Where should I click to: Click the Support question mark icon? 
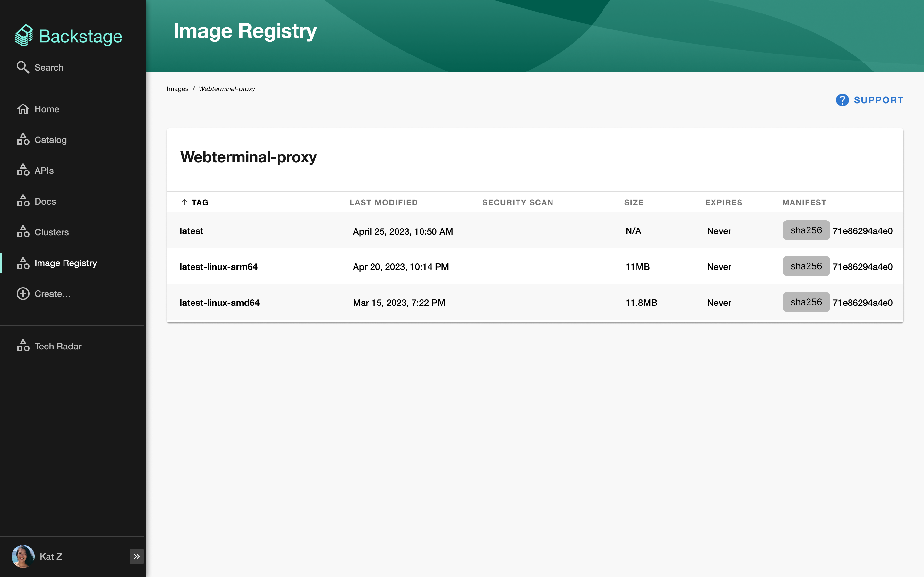(842, 100)
